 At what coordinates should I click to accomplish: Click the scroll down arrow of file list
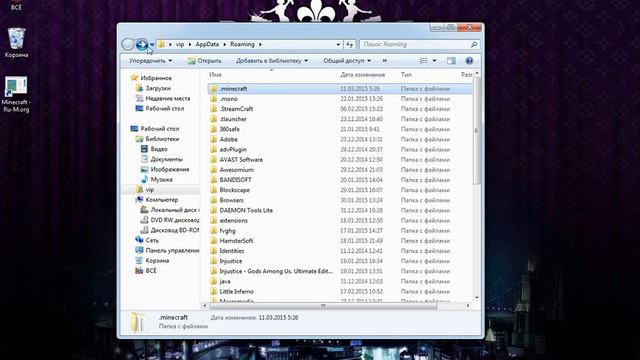pos(476,298)
